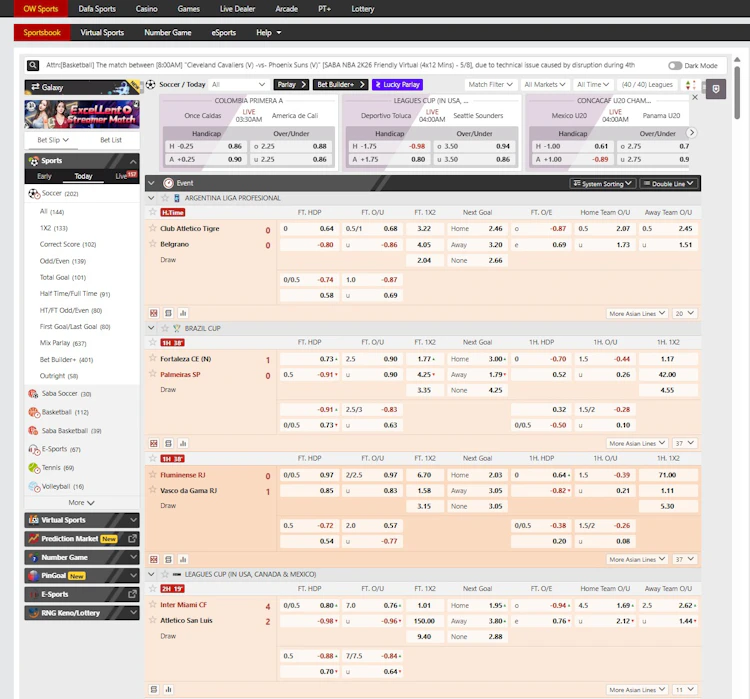
Task: Favorite Inter Miami CF with star
Action: point(153,604)
